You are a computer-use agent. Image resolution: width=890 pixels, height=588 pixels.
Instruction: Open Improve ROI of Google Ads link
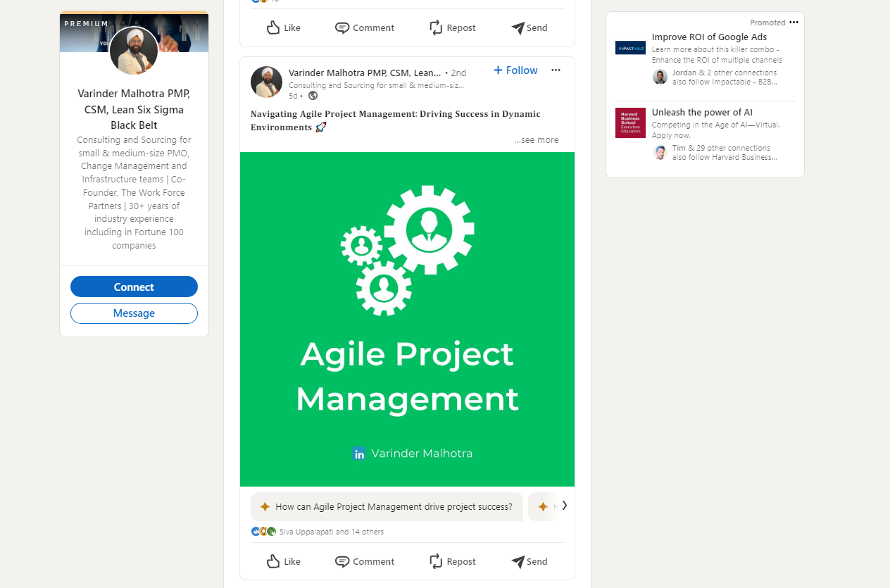[x=709, y=37]
